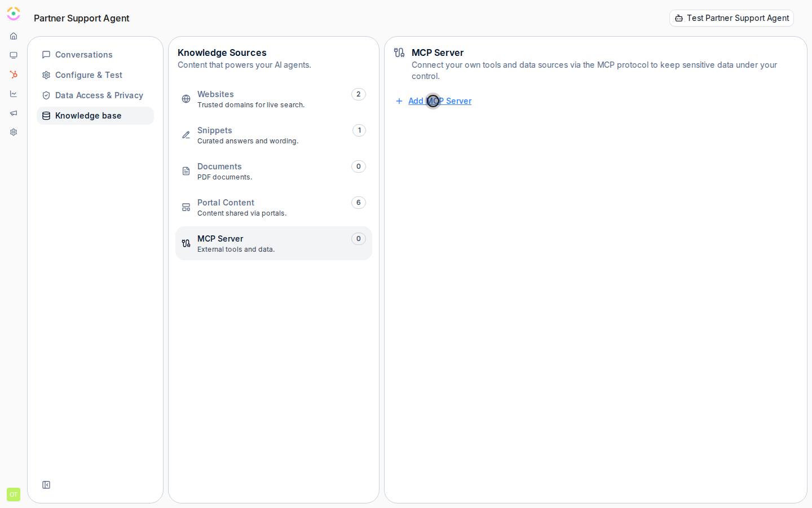Click the app logo in the top-left corner
Viewport: 812px width, 508px height.
pyautogui.click(x=14, y=14)
